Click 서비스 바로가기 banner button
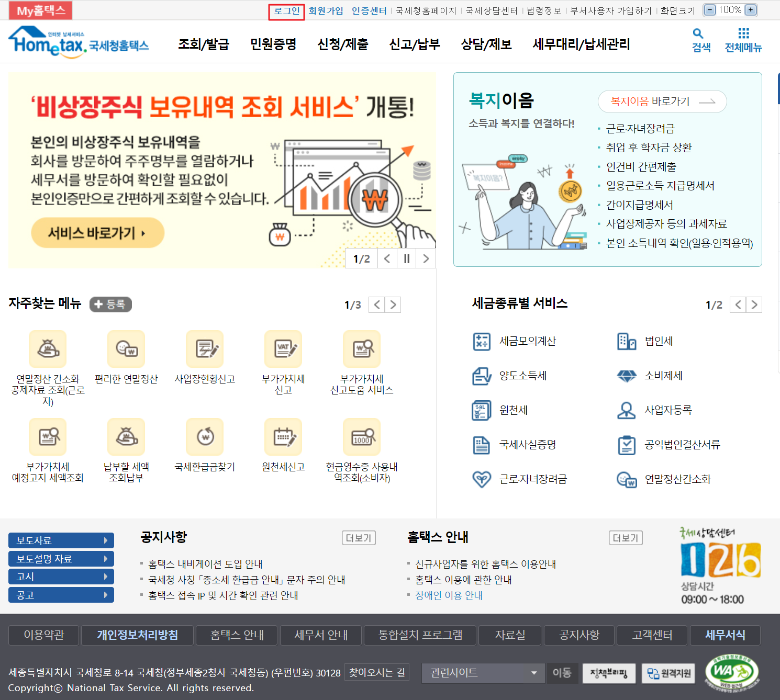 98,233
